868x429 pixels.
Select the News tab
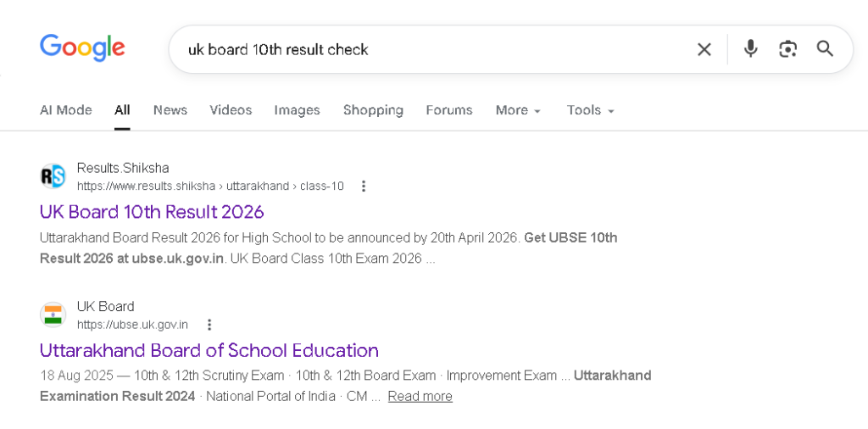(170, 110)
